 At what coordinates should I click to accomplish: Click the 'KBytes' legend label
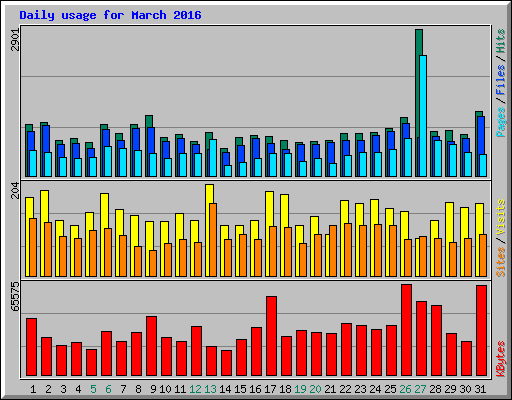point(501,359)
